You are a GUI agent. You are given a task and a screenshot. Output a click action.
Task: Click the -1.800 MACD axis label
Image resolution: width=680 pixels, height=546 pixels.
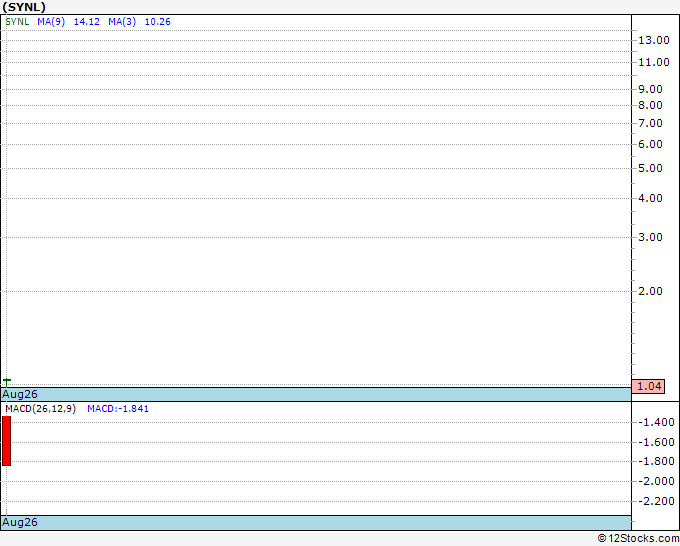click(x=657, y=461)
